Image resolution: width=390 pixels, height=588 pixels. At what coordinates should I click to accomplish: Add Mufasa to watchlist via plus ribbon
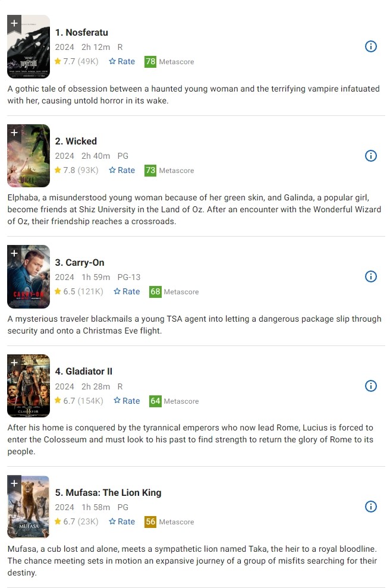[x=14, y=484]
